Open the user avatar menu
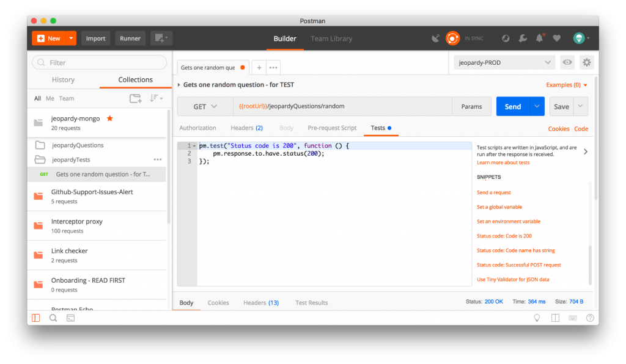The width and height of the screenshot is (626, 364). (x=581, y=38)
